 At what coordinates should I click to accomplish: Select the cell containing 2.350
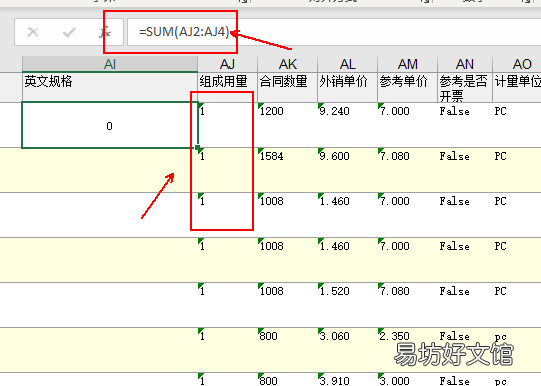(x=407, y=350)
